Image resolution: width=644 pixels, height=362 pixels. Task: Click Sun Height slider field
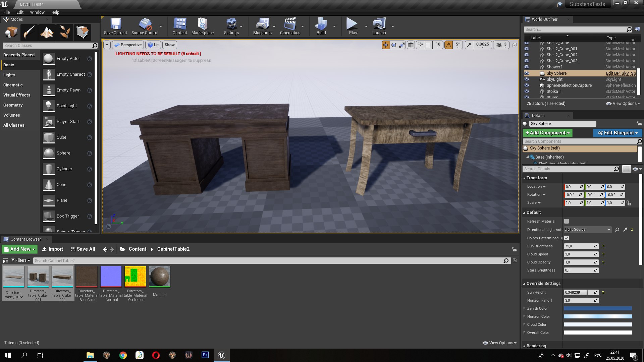[x=581, y=292]
